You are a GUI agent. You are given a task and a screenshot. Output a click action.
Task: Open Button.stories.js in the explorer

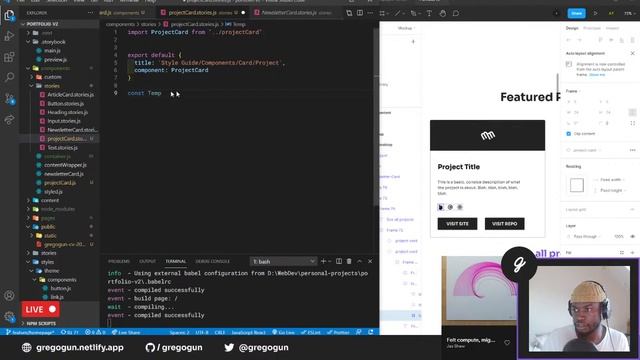pos(65,104)
